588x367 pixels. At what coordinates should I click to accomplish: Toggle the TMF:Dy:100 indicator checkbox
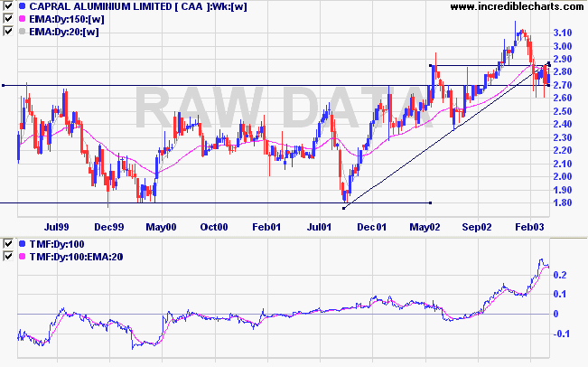(x=8, y=244)
